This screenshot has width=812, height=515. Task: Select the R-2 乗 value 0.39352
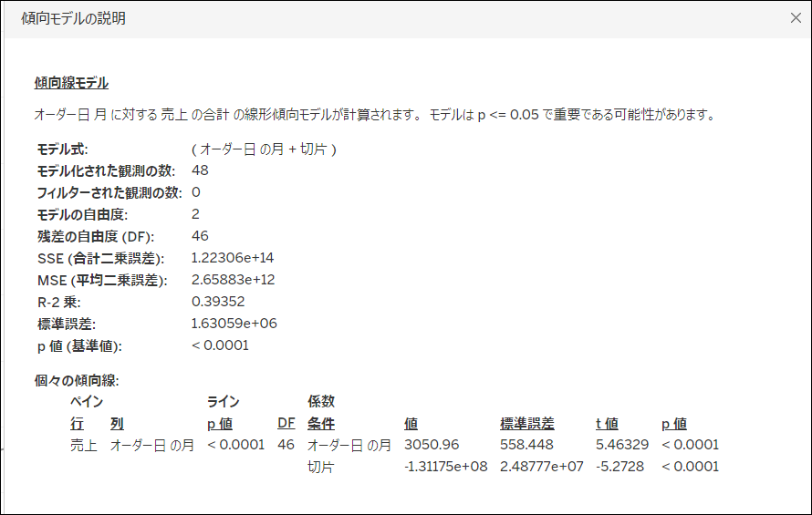tap(218, 302)
